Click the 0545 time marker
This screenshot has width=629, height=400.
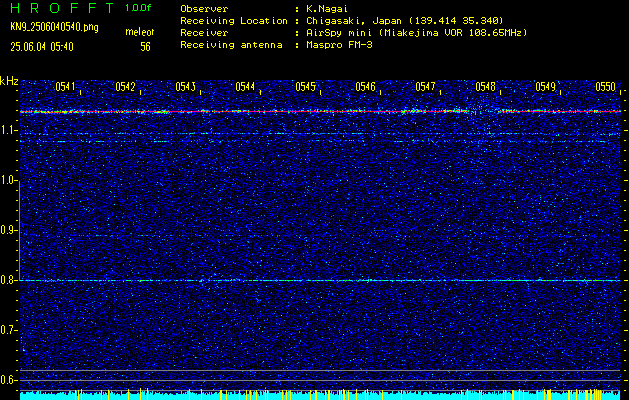[x=305, y=87]
